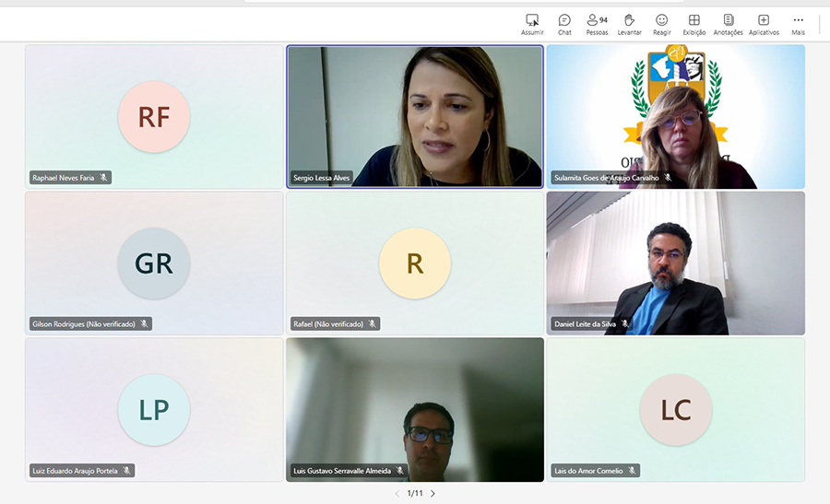This screenshot has width=830, height=504.
Task: Click muted mic icon beside Rafael's name
Action: (x=373, y=324)
